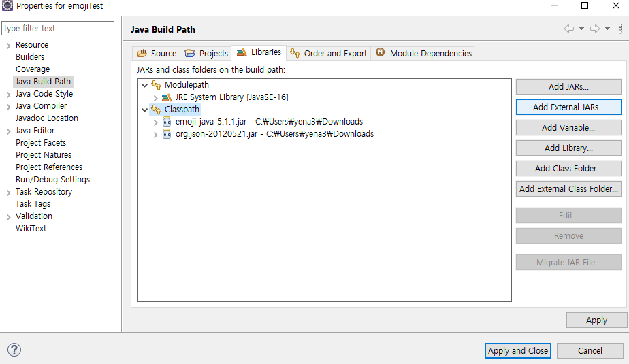
Task: Open back history dropdown arrow
Action: (581, 29)
